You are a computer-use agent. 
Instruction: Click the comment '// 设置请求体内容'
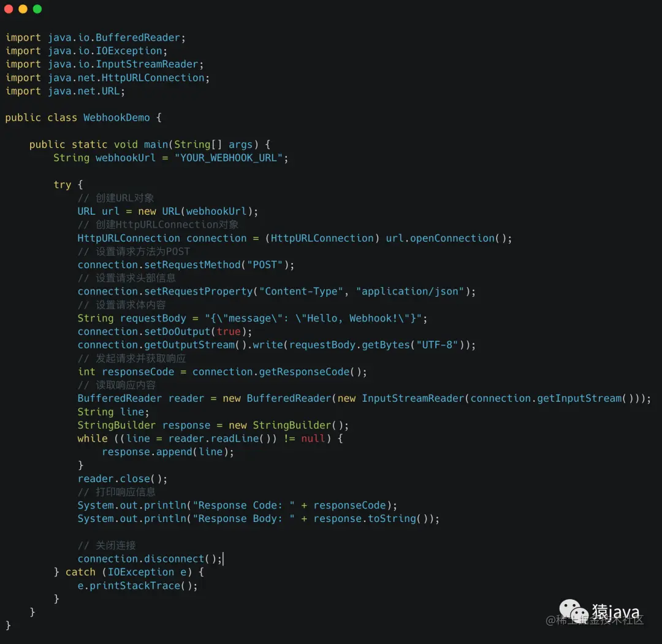pos(121,305)
